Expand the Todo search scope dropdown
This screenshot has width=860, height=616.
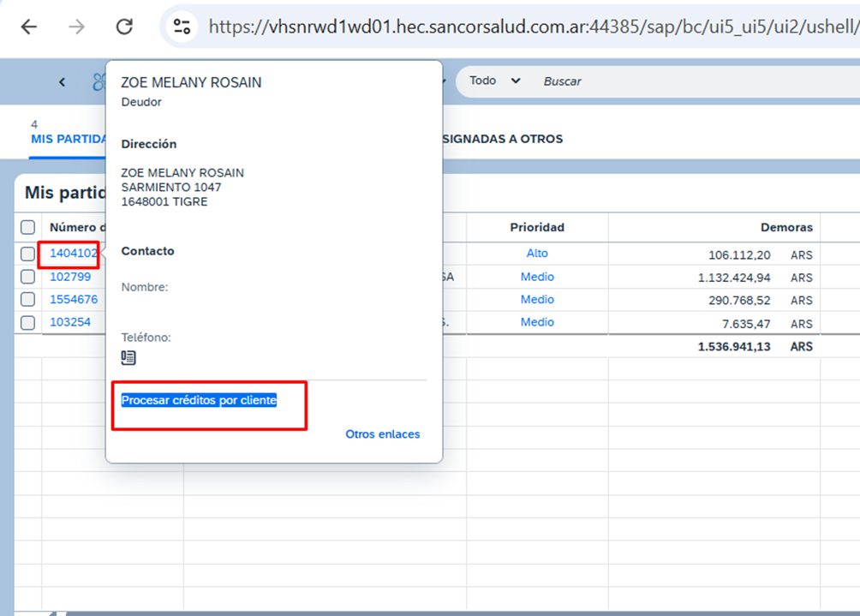click(495, 81)
